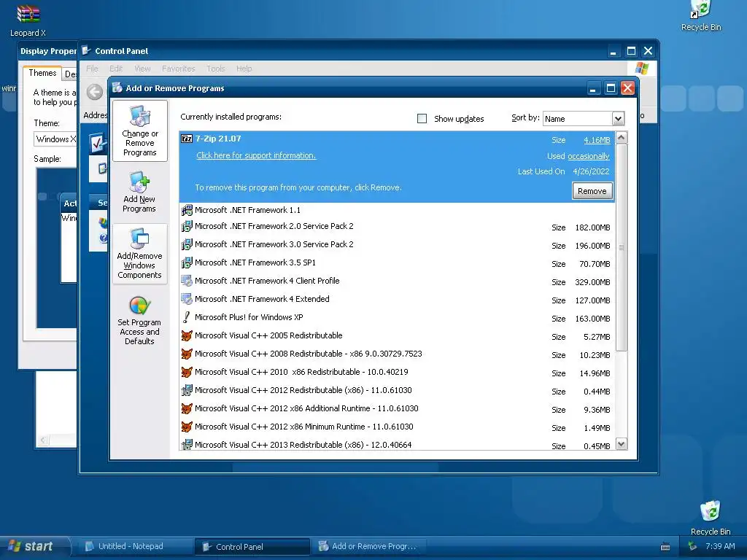Open Tools menu in Control Panel
747x560 pixels.
pyautogui.click(x=216, y=69)
